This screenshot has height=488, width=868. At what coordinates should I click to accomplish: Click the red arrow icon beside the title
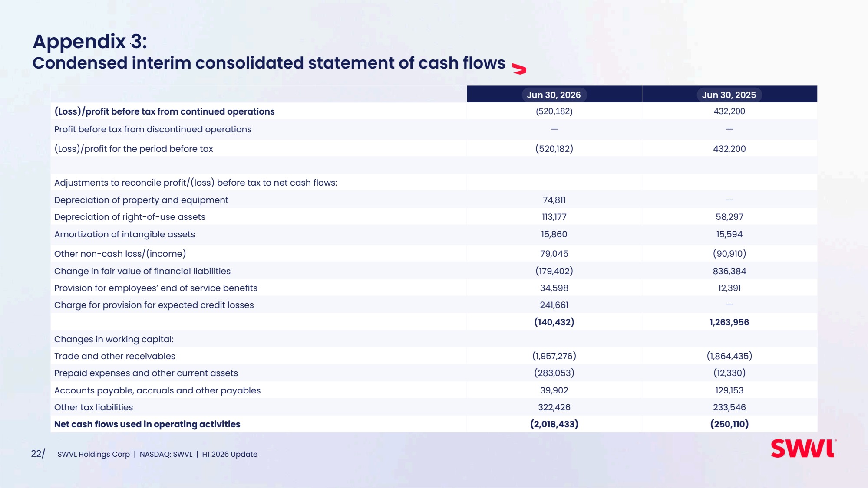519,69
